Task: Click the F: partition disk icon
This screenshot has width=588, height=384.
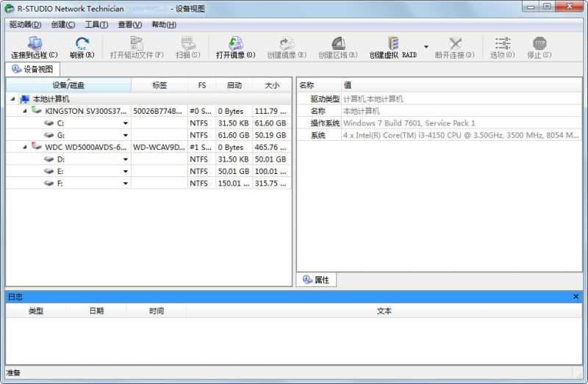Action: pyautogui.click(x=49, y=184)
